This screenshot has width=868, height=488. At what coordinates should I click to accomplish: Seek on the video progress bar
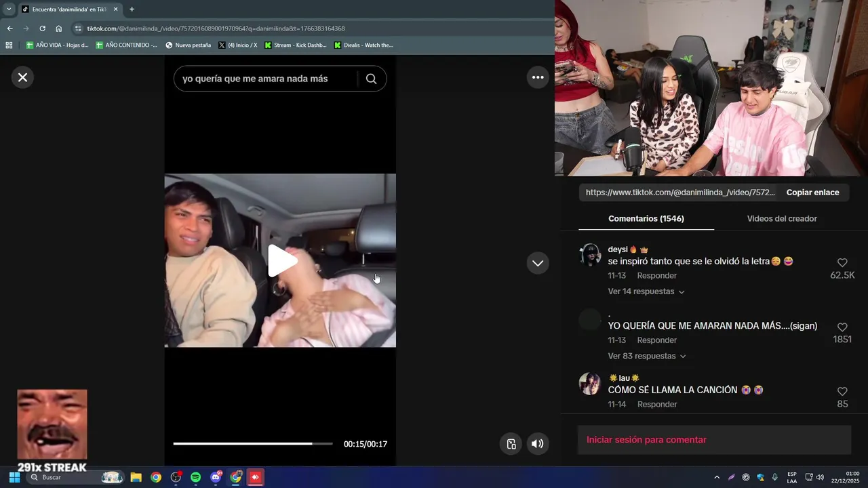tap(253, 444)
